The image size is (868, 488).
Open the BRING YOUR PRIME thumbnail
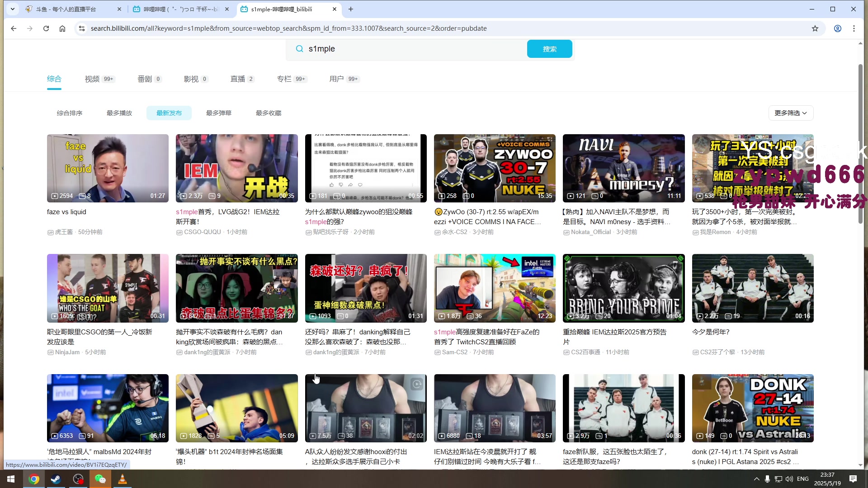pos(623,288)
